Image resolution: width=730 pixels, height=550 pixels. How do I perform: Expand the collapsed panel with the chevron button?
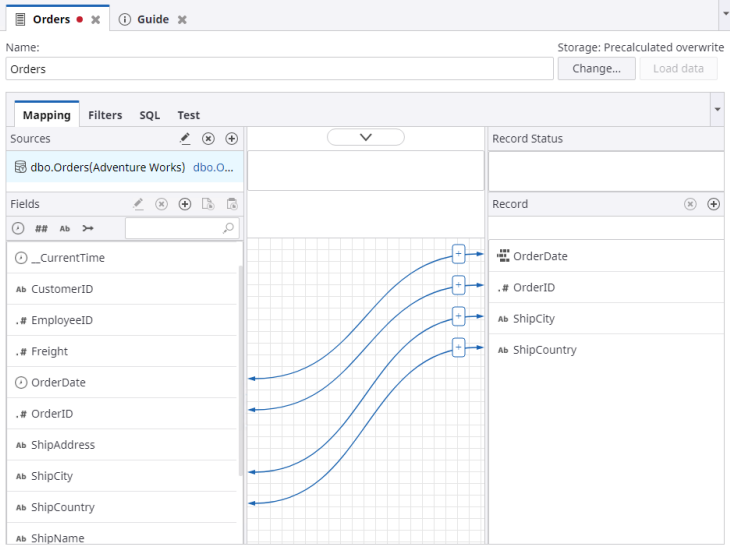tap(365, 137)
